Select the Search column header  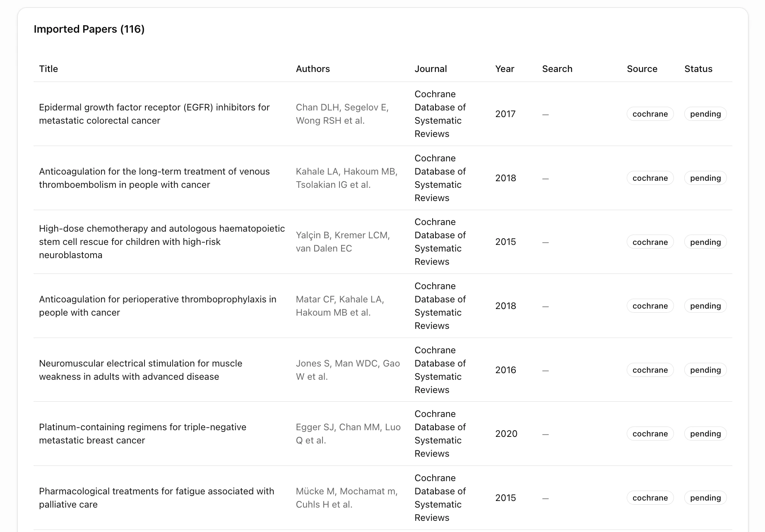[557, 69]
